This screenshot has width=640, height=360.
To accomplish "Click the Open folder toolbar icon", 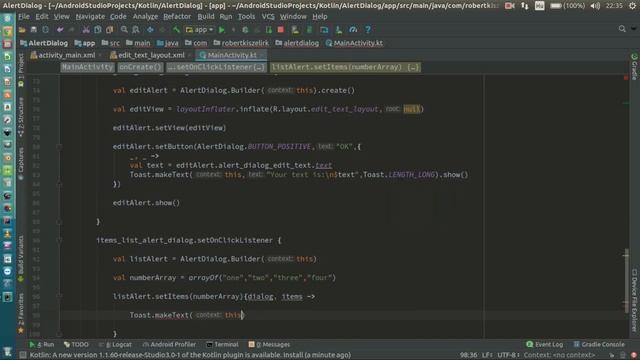I will 22,30.
